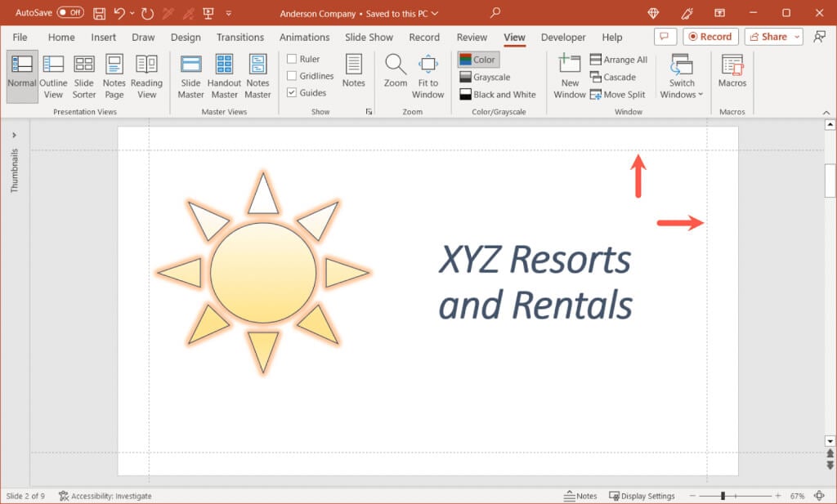Switch to Normal view
837x504 pixels.
pyautogui.click(x=22, y=77)
